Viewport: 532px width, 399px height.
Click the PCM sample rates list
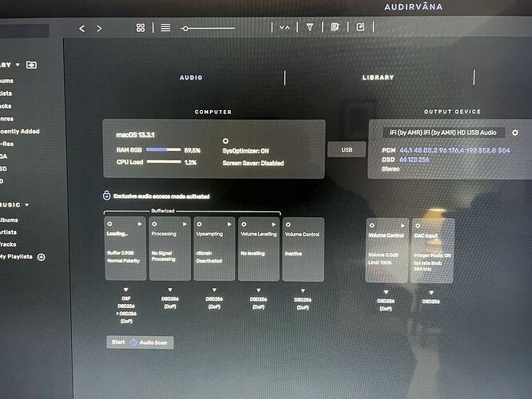[x=455, y=150]
